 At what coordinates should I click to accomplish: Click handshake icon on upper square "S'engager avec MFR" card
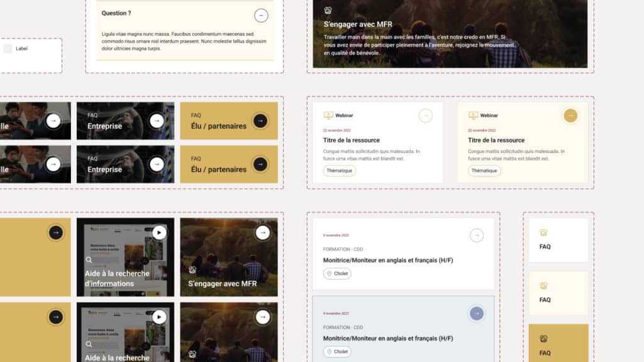[192, 270]
